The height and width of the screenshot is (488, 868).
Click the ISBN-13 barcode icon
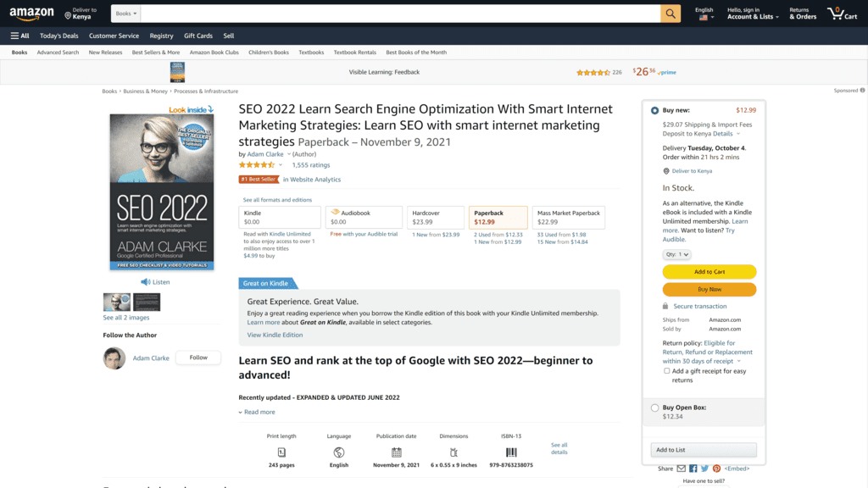[x=511, y=452]
